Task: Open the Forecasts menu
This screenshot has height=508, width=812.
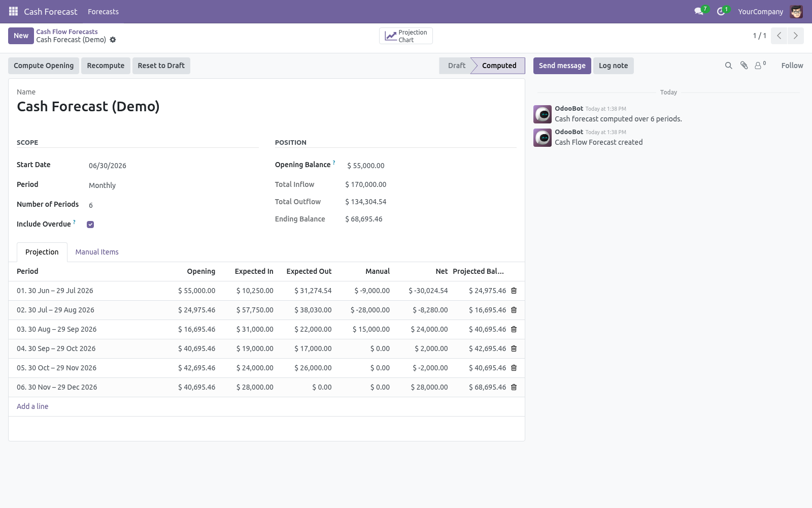Action: [x=103, y=12]
